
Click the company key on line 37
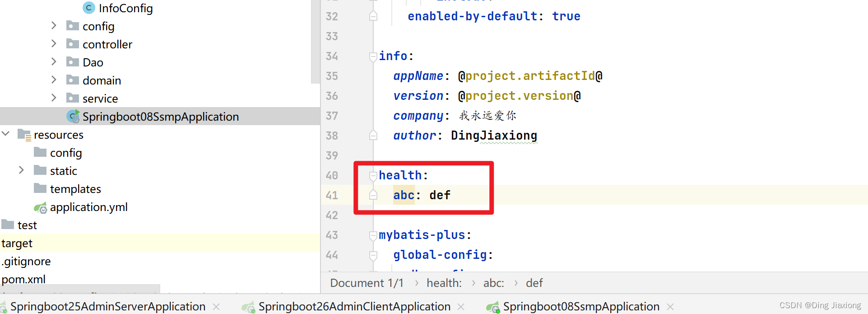point(418,116)
